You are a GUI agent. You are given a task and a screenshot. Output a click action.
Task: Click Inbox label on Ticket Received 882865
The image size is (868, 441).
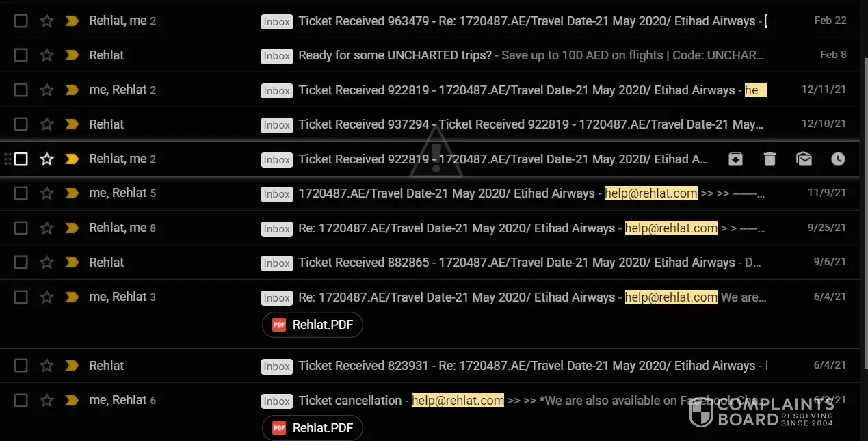tap(277, 263)
